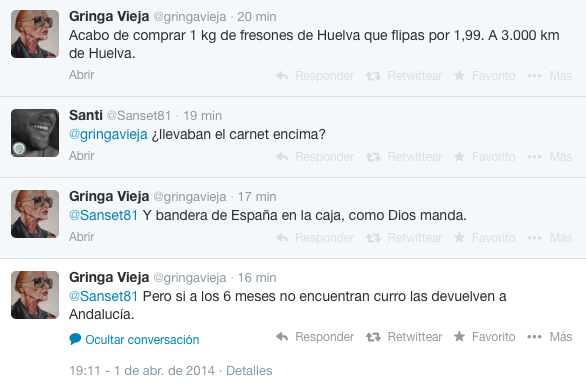The image size is (586, 391).
Task: Click favorite star icon on Santi's tweet
Action: (x=459, y=156)
